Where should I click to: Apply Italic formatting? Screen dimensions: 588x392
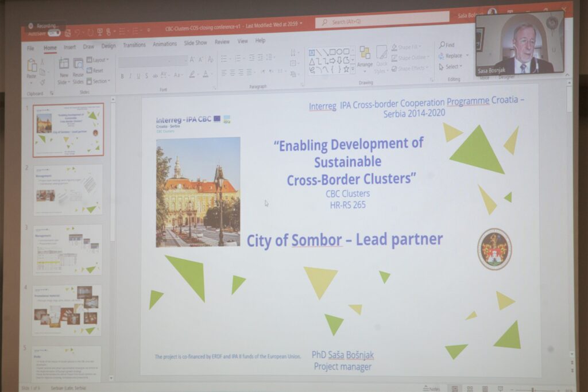[130, 76]
